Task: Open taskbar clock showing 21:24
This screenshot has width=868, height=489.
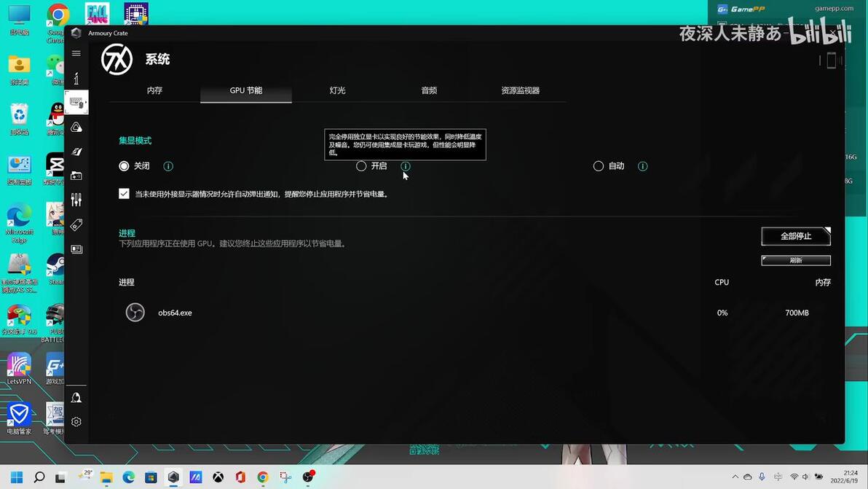Action: [844, 477]
